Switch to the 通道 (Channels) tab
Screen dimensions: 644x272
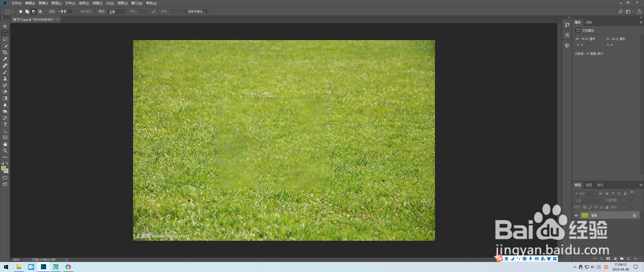589,185
